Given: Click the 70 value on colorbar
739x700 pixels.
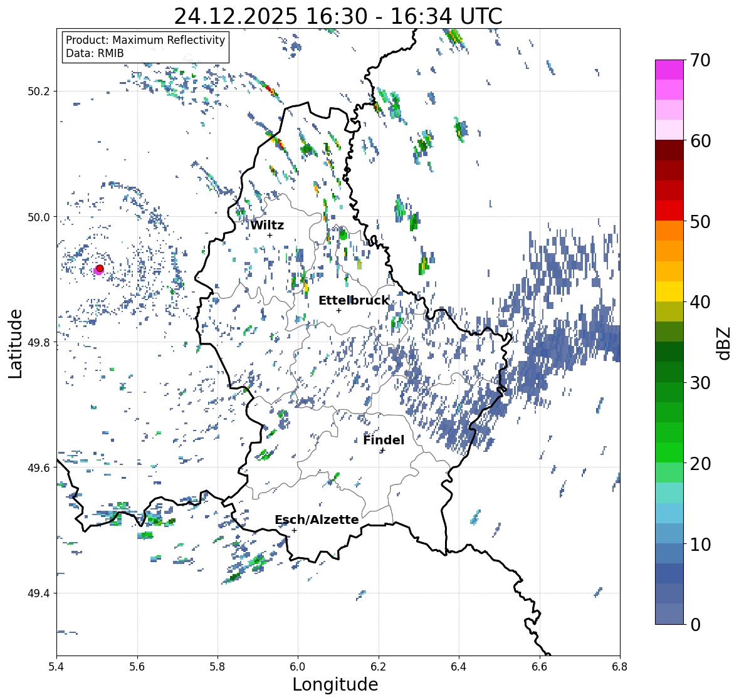Looking at the screenshot, I should (700, 60).
